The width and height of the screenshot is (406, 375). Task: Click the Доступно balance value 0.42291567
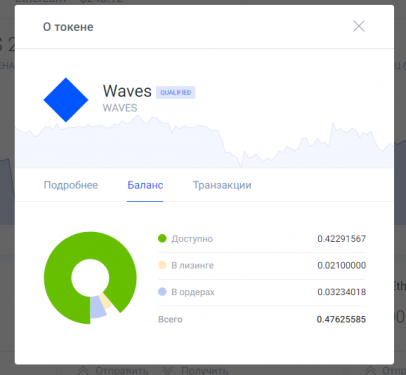click(342, 239)
